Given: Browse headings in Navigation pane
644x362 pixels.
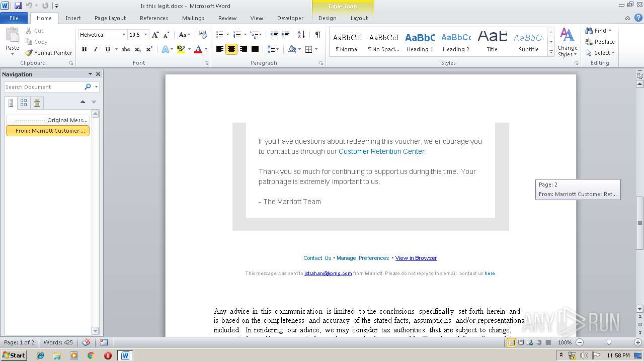Looking at the screenshot, I should [11, 103].
